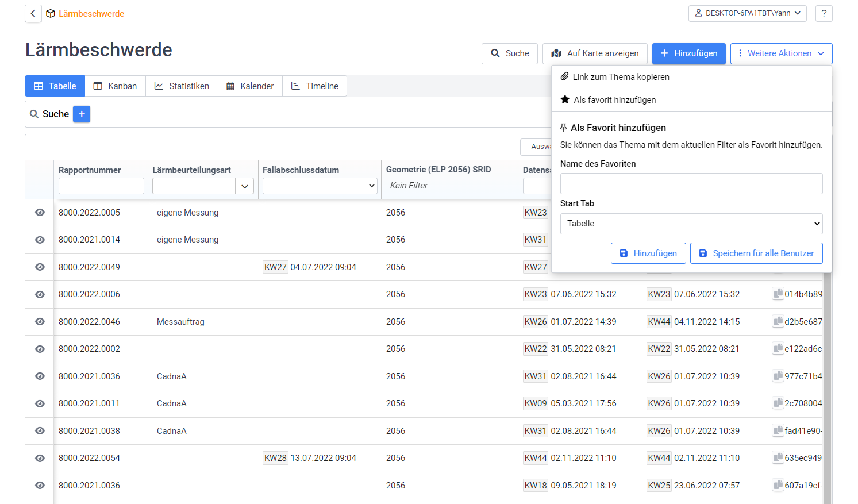This screenshot has height=504, width=858.
Task: Click the Fallabschlussdatum column header
Action: pos(301,170)
